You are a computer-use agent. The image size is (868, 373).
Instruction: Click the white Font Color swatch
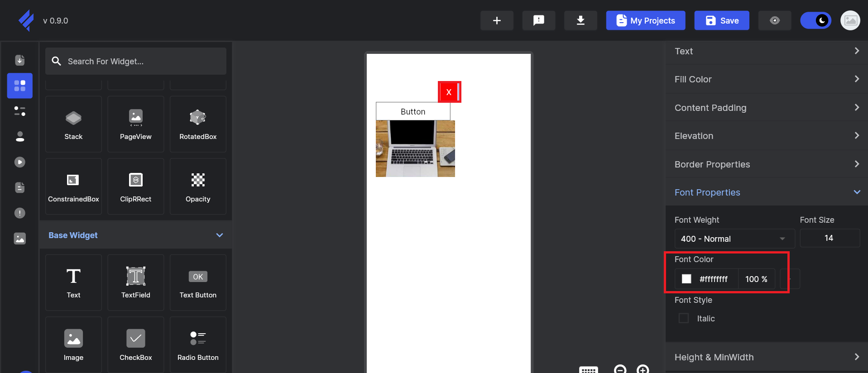[686, 279]
